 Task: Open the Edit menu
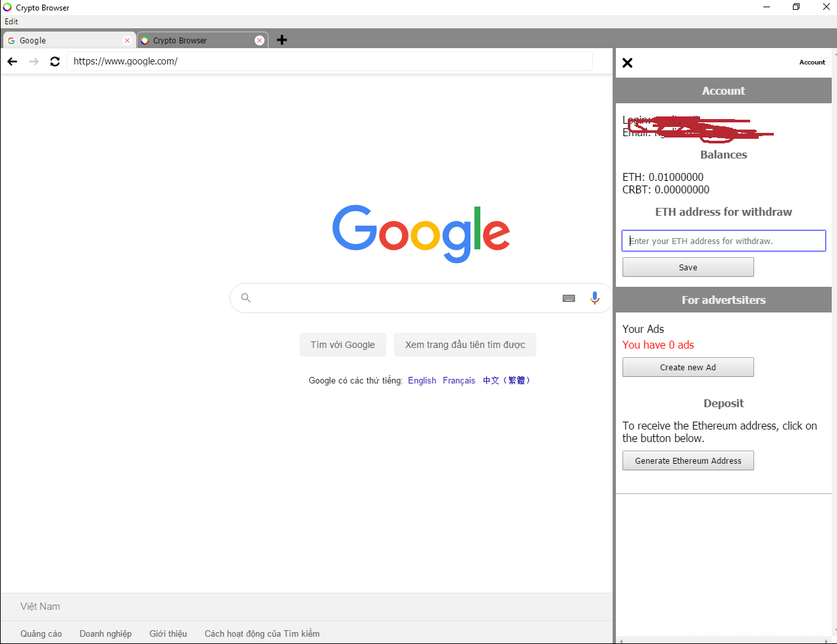point(11,22)
